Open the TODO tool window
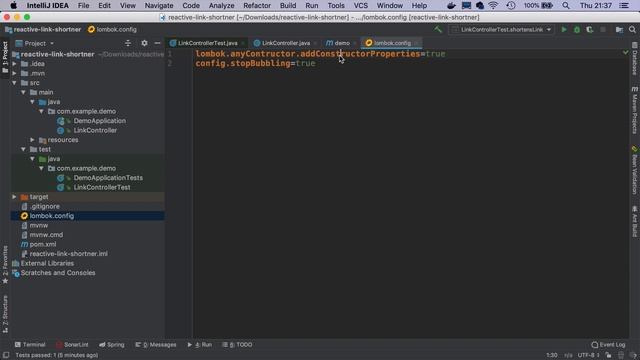Screen dimensions: 640x360 pyautogui.click(x=238, y=344)
